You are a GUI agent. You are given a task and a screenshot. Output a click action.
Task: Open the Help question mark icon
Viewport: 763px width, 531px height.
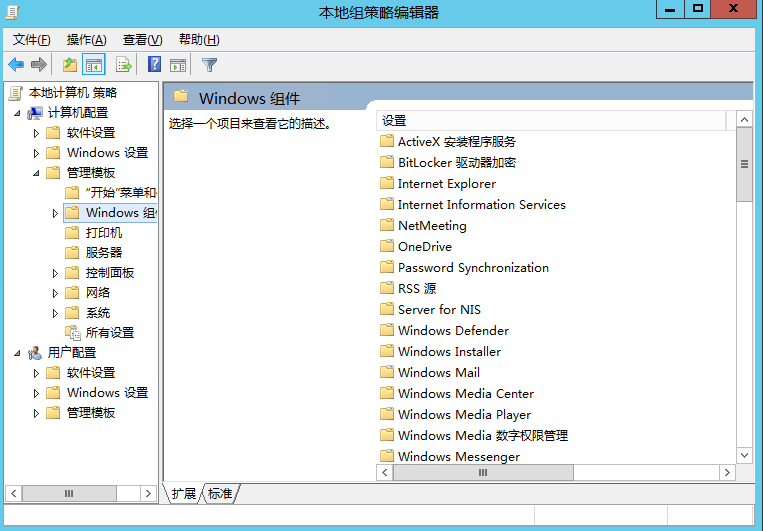tap(154, 64)
